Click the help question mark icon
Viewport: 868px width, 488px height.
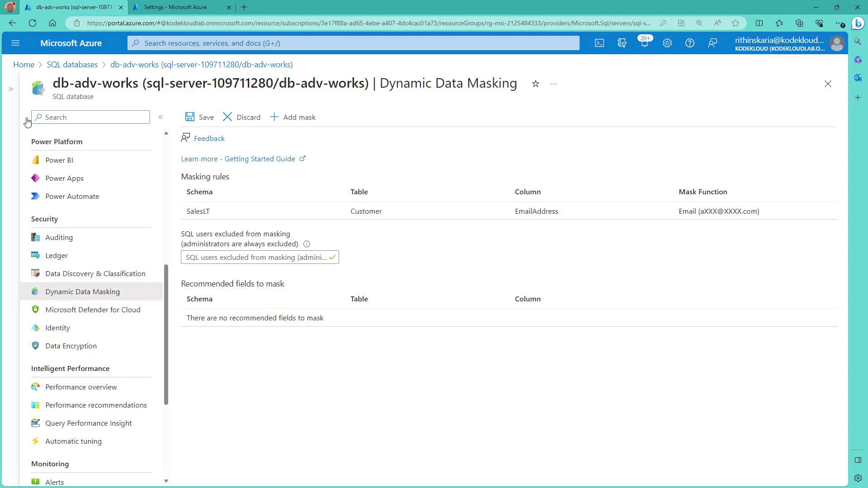pos(689,43)
